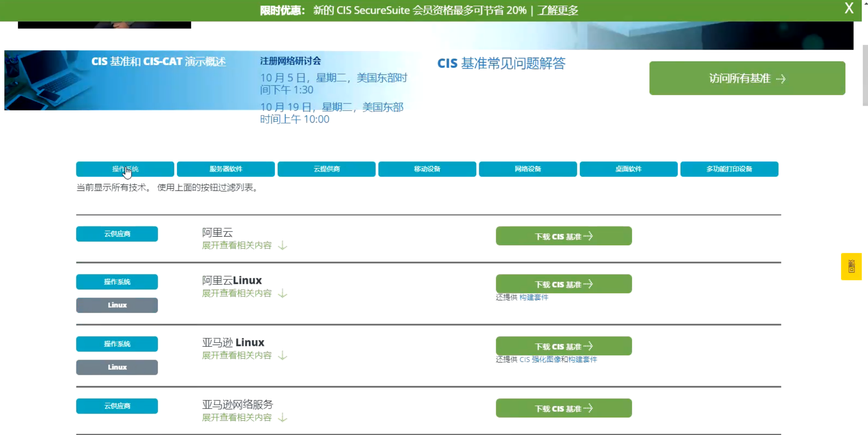Click the Linux tag in 亚马逊 Linux row

pos(117,368)
